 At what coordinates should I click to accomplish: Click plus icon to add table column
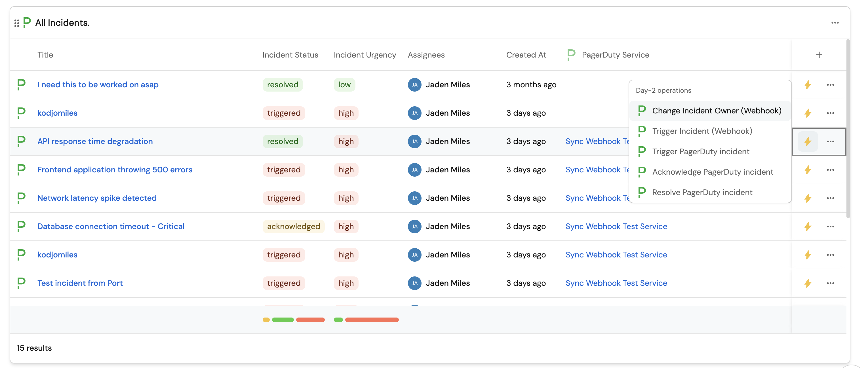click(x=819, y=55)
